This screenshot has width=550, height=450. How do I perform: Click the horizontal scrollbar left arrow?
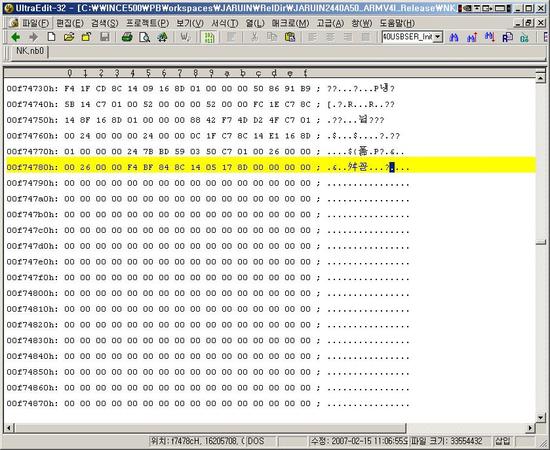tap(9, 428)
